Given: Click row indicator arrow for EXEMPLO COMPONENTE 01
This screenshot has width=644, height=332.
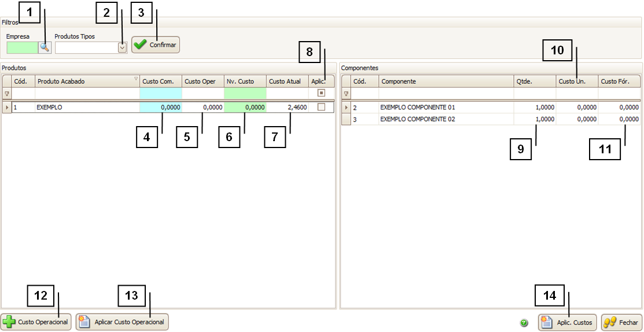Looking at the screenshot, I should tap(347, 108).
